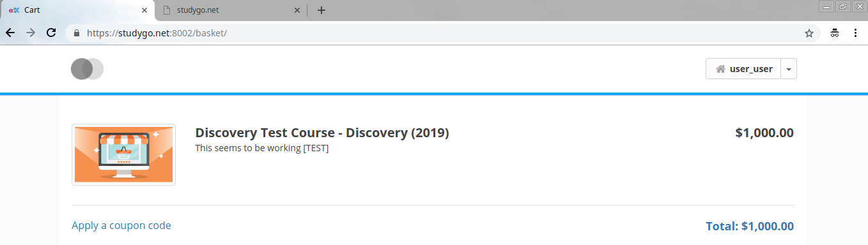
Task: Open Chrome's three-dot menu
Action: 855,33
